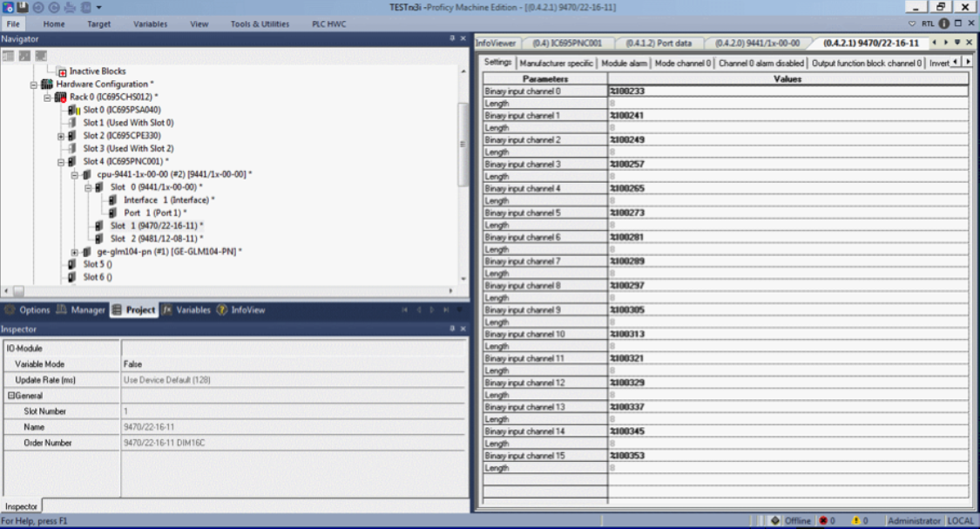Click the Hardware Configuration rack icon

click(47, 85)
